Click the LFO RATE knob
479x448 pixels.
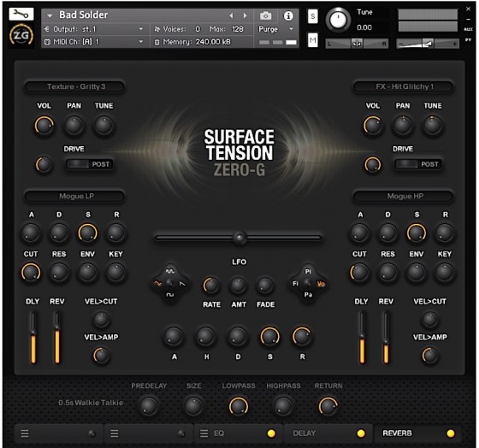210,286
